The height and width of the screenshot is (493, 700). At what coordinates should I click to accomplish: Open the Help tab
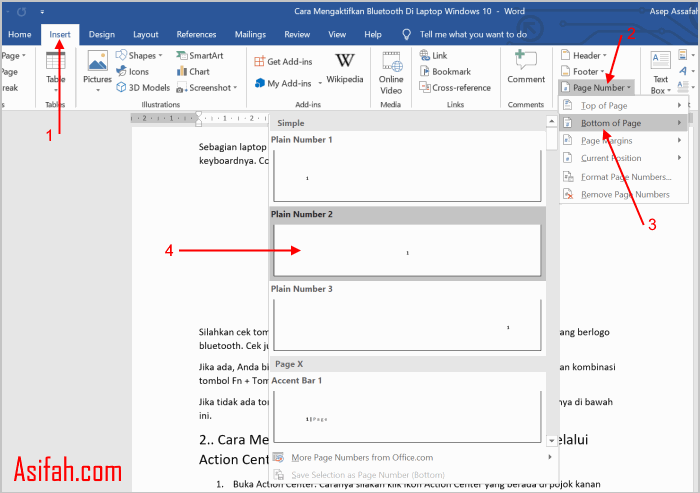point(373,34)
